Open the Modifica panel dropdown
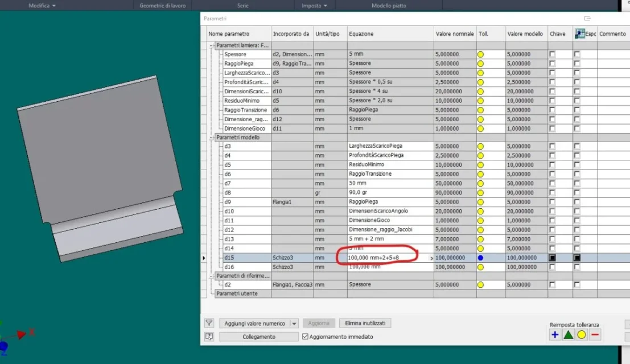630x364 pixels. pyautogui.click(x=42, y=6)
